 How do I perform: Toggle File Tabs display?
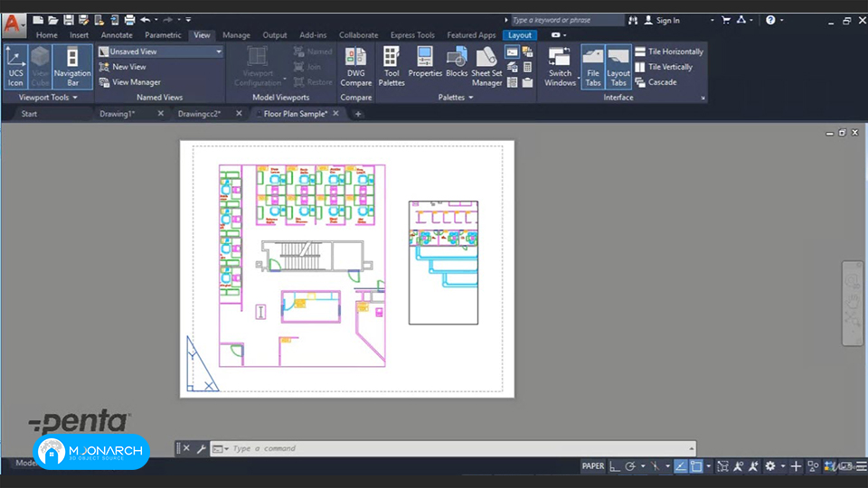pyautogui.click(x=593, y=66)
